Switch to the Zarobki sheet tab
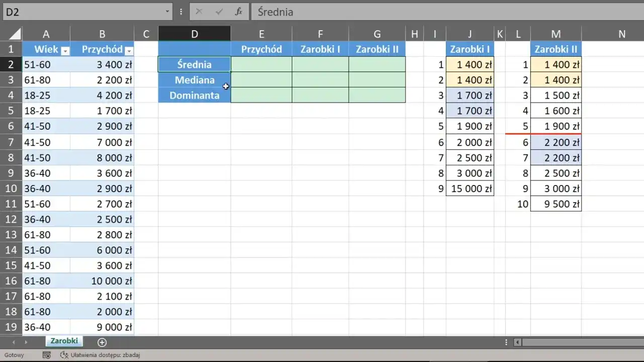Screen dimensions: 644x362 64,341
